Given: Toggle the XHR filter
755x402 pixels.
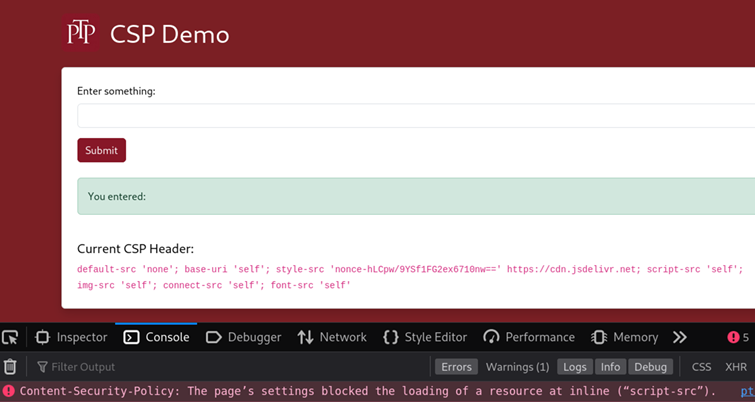Looking at the screenshot, I should (x=736, y=367).
